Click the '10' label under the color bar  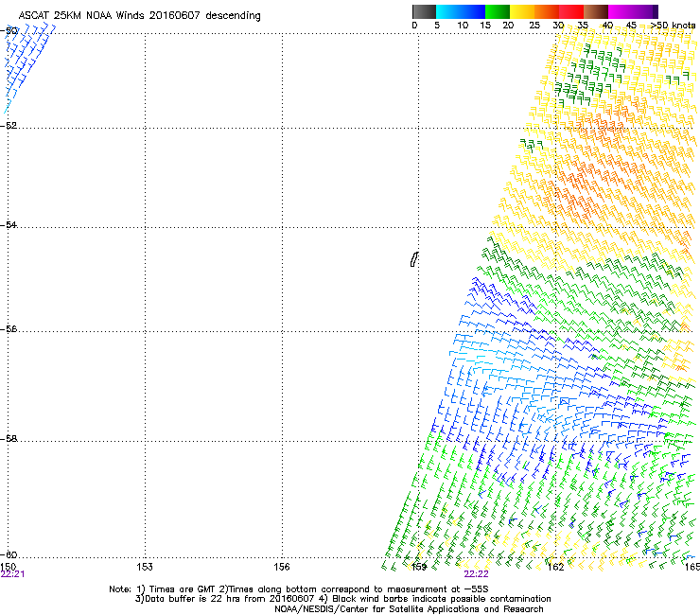[463, 25]
